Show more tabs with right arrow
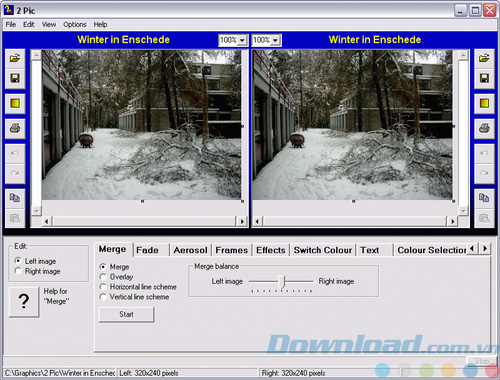 point(485,248)
